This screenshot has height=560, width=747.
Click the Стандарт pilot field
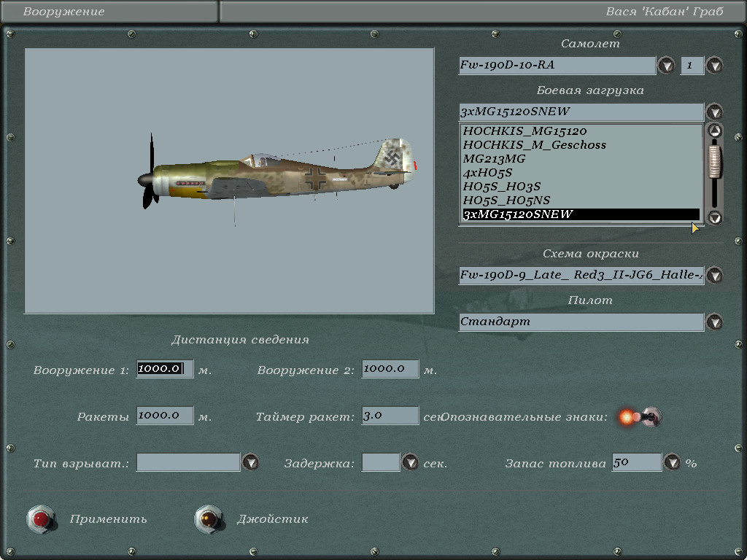pyautogui.click(x=581, y=322)
